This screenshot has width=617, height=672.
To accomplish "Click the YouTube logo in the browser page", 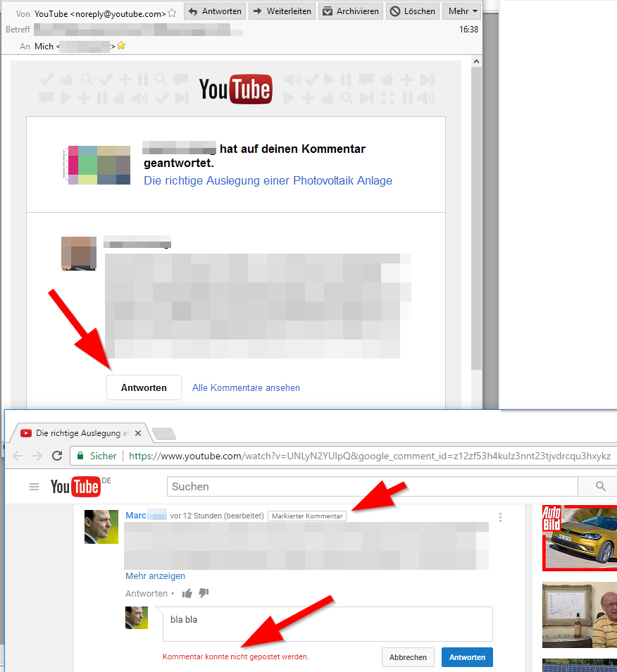I will (75, 486).
